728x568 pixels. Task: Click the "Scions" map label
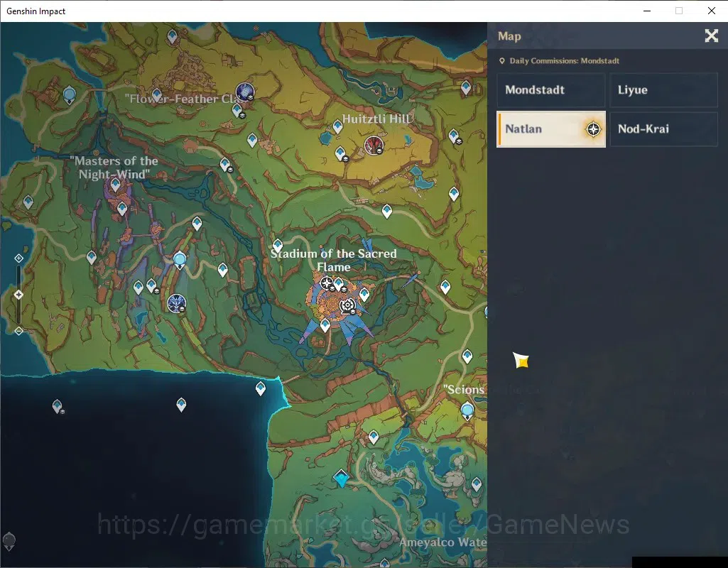pyautogui.click(x=463, y=390)
